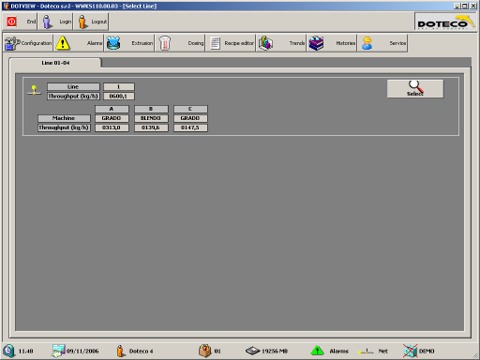
Task: Click GRADO machine under column C
Action: 190,118
